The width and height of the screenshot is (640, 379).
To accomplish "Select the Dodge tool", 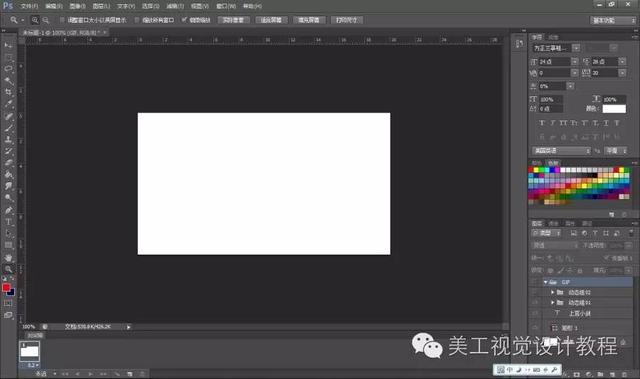I will click(8, 198).
